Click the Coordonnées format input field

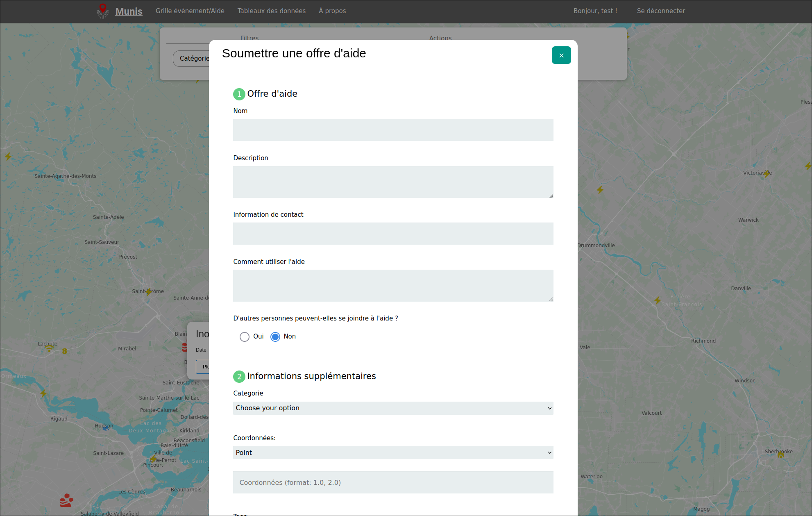[x=393, y=482]
